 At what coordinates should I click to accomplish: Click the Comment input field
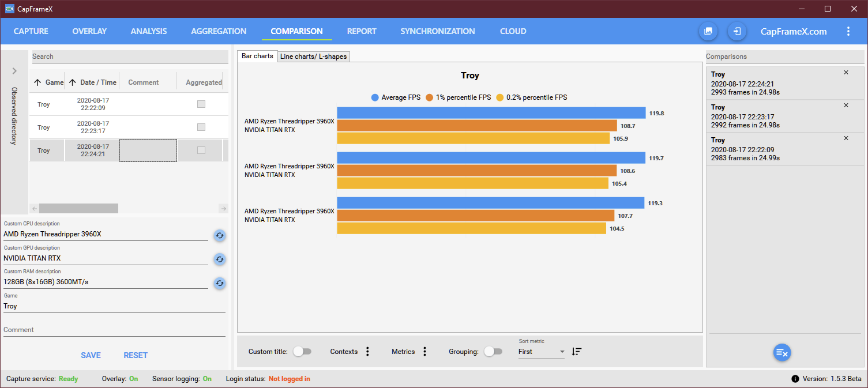114,330
